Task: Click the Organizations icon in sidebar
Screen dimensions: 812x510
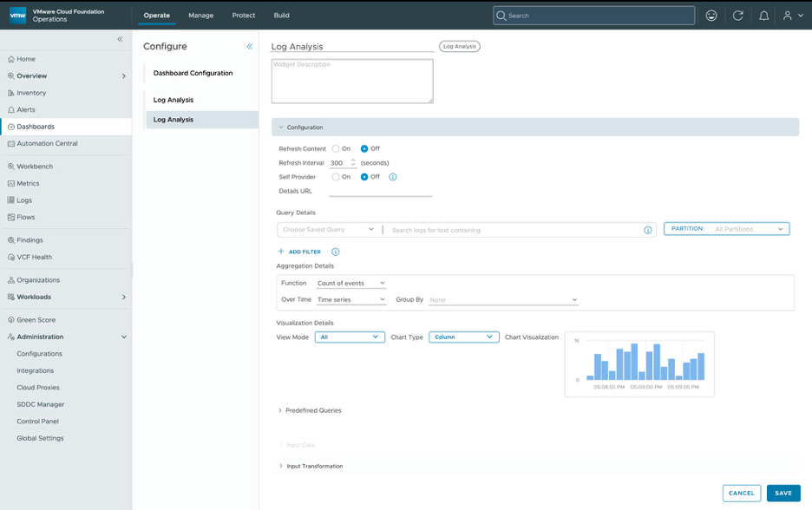Action: 11,280
